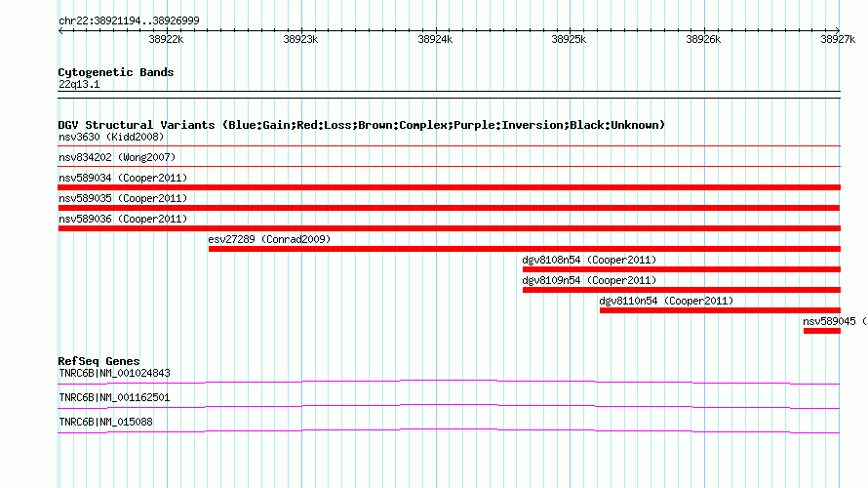Click the short nsv589045 red bar
868x488 pixels.
point(822,331)
